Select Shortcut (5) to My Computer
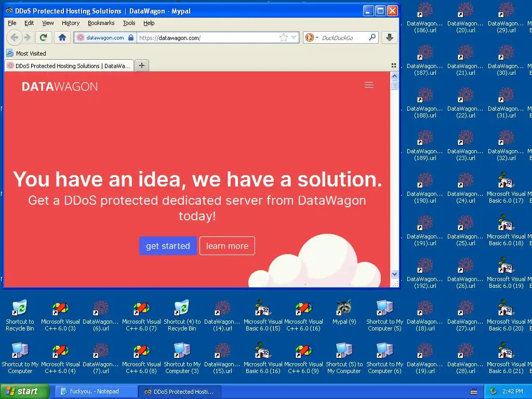 [344, 358]
